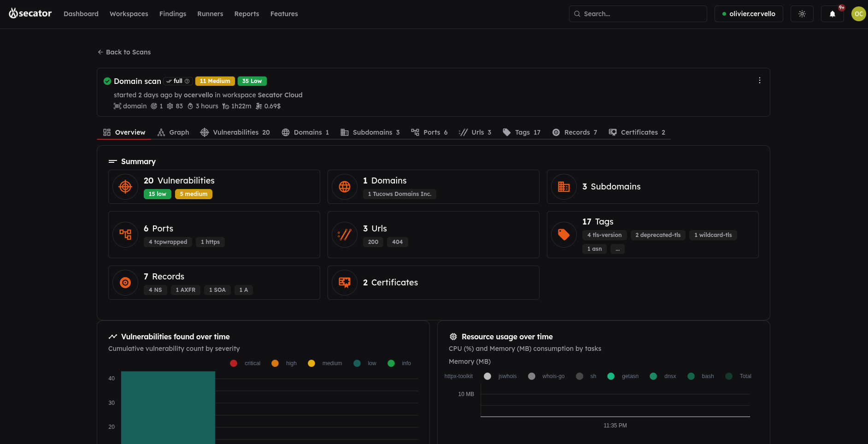Toggle the dnsx memory legend series
Image resolution: width=868 pixels, height=444 pixels.
coord(663,376)
